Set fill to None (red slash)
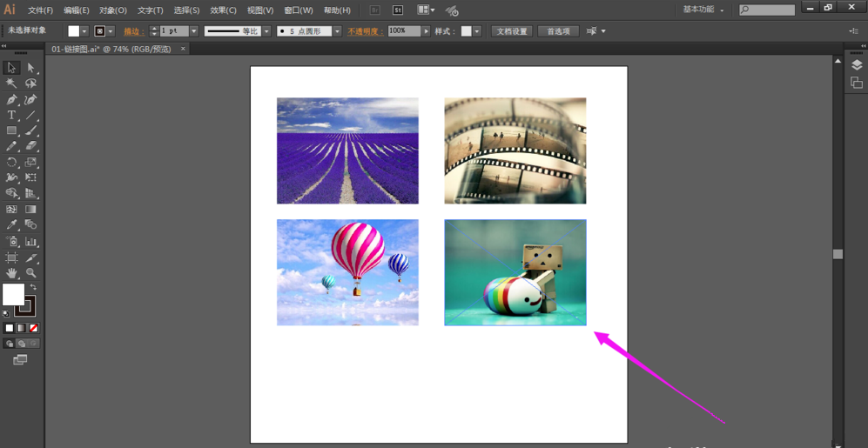Image resolution: width=868 pixels, height=448 pixels. (34, 328)
